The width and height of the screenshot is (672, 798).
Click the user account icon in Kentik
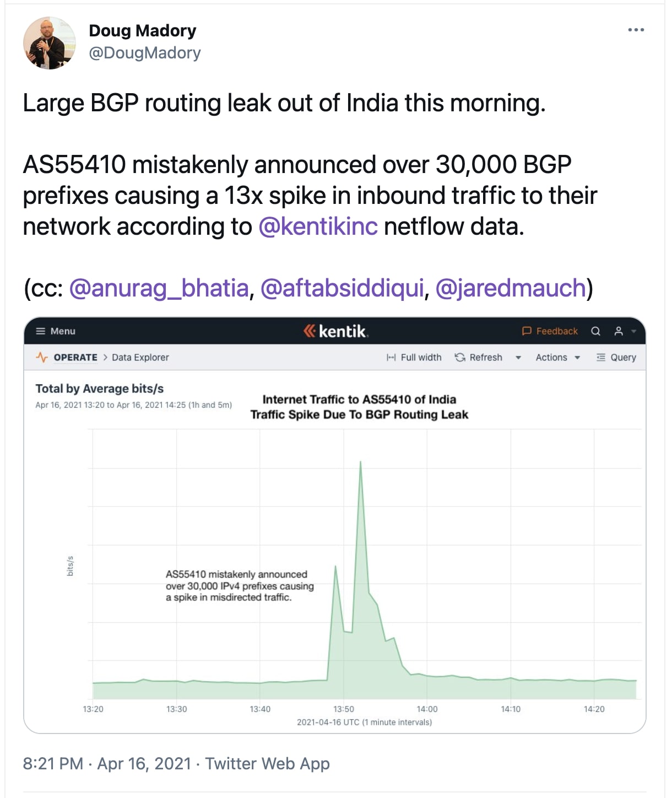pyautogui.click(x=619, y=331)
